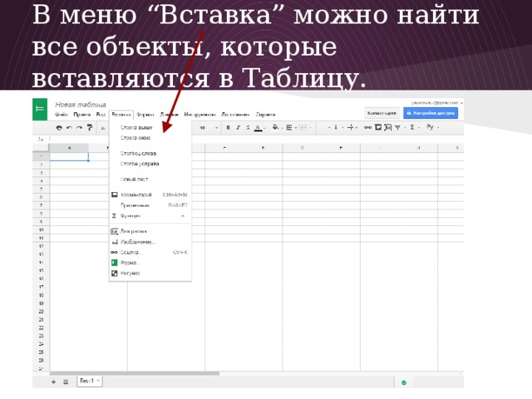Select the Paint format tool

click(90, 127)
